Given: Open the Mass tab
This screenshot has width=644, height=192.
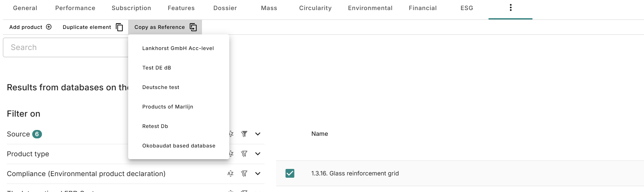Looking at the screenshot, I should 269,8.
